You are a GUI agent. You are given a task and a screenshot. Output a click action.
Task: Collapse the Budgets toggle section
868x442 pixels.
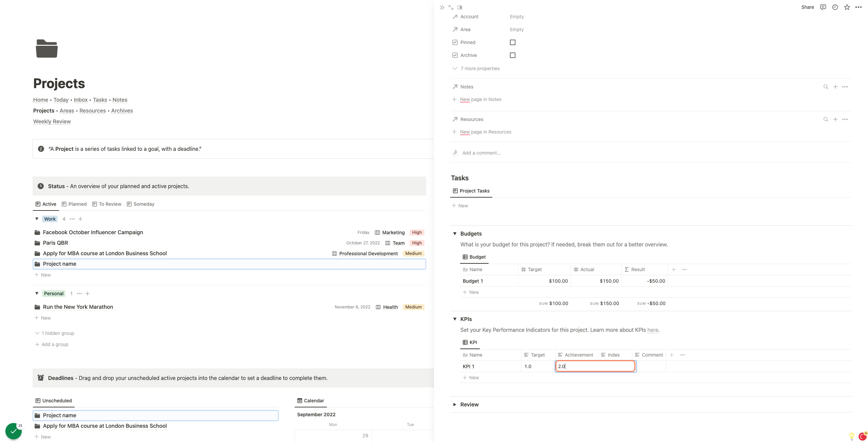point(455,234)
